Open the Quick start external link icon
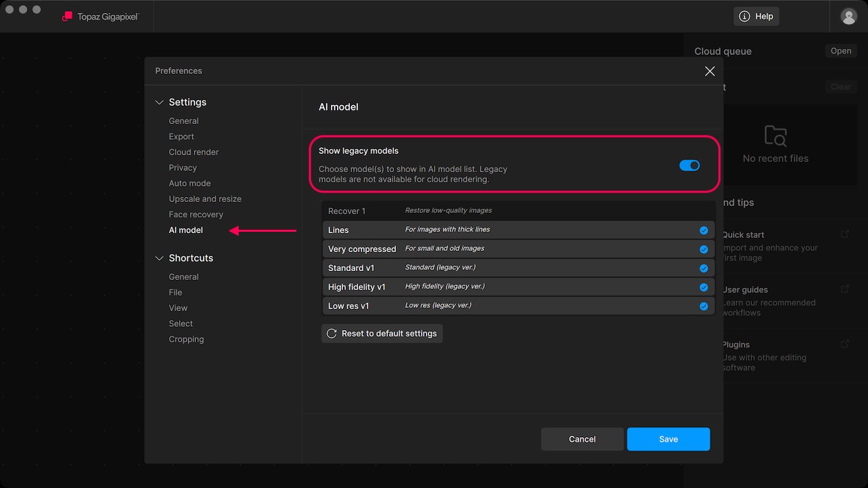Image resolution: width=868 pixels, height=488 pixels. tap(845, 234)
